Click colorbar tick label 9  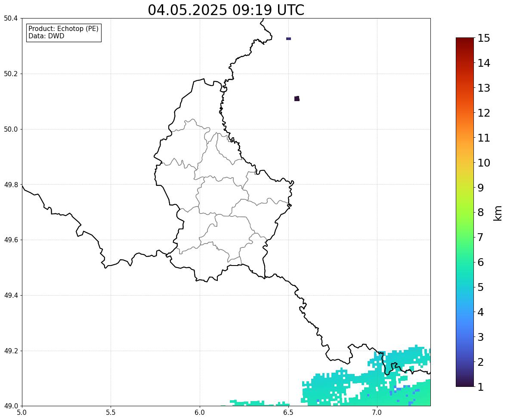point(481,188)
